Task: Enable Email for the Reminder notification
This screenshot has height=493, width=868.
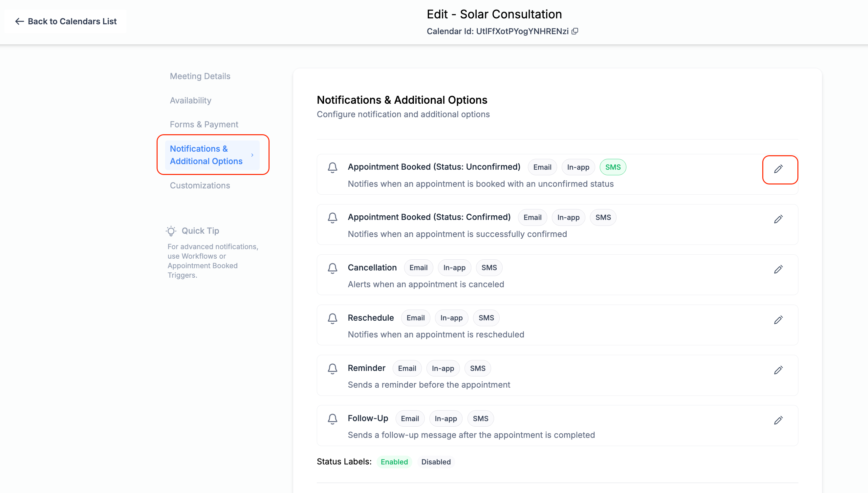Action: coord(407,368)
